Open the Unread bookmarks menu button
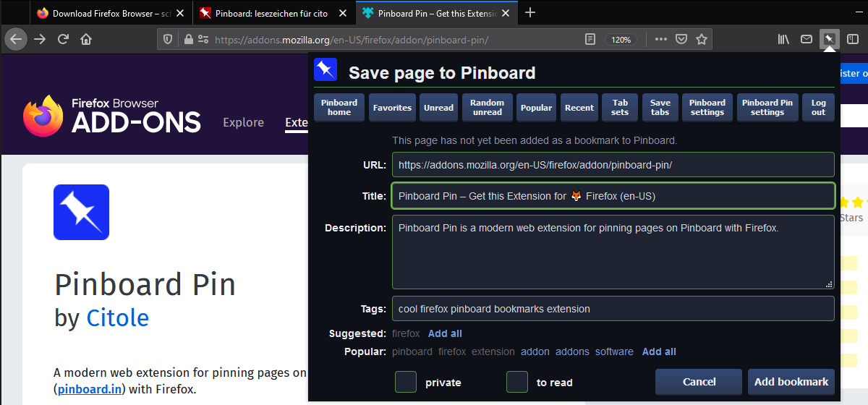Screen dimensions: 868x405 438,108
